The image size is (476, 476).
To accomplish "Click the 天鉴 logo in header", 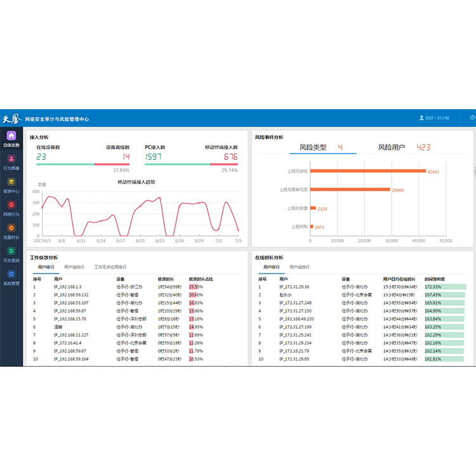I will tap(12, 119).
